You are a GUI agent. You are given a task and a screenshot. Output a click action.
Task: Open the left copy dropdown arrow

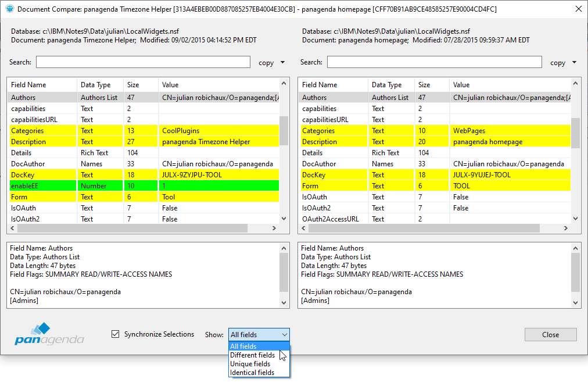coord(282,62)
